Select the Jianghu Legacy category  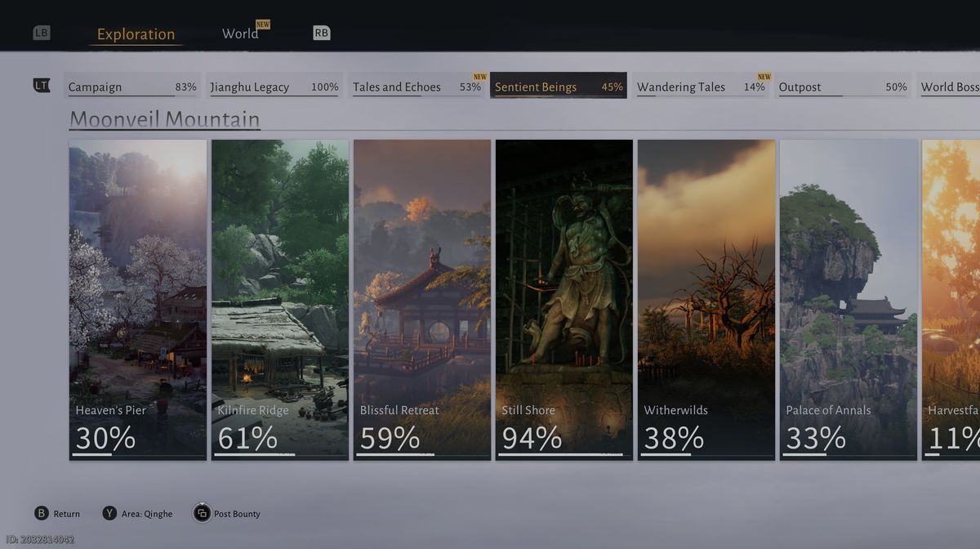coord(274,86)
